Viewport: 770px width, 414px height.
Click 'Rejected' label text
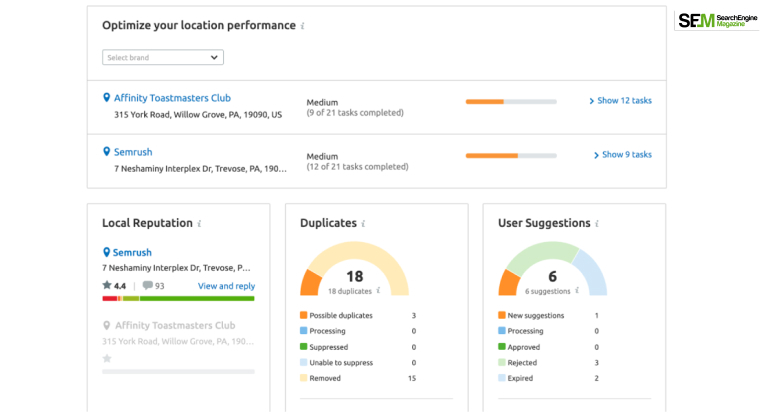[522, 362]
